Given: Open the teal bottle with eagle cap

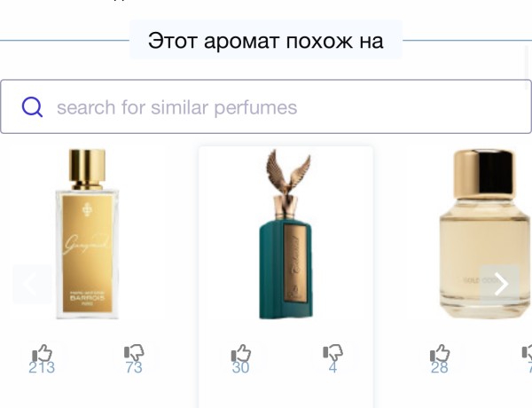Looking at the screenshot, I should tap(286, 234).
